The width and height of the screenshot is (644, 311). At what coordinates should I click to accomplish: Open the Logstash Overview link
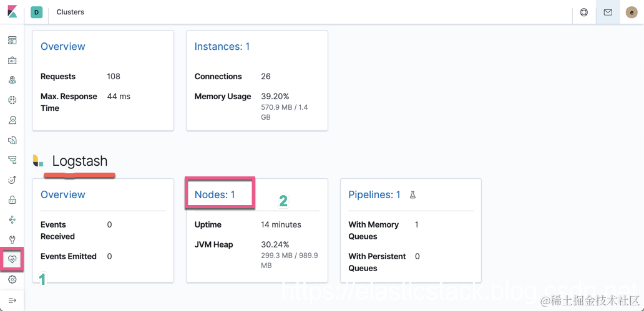63,194
